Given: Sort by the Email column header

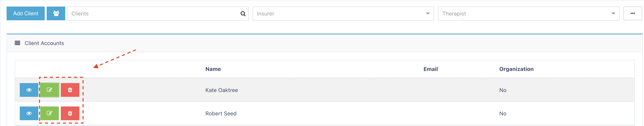Looking at the screenshot, I should pyautogui.click(x=430, y=69).
